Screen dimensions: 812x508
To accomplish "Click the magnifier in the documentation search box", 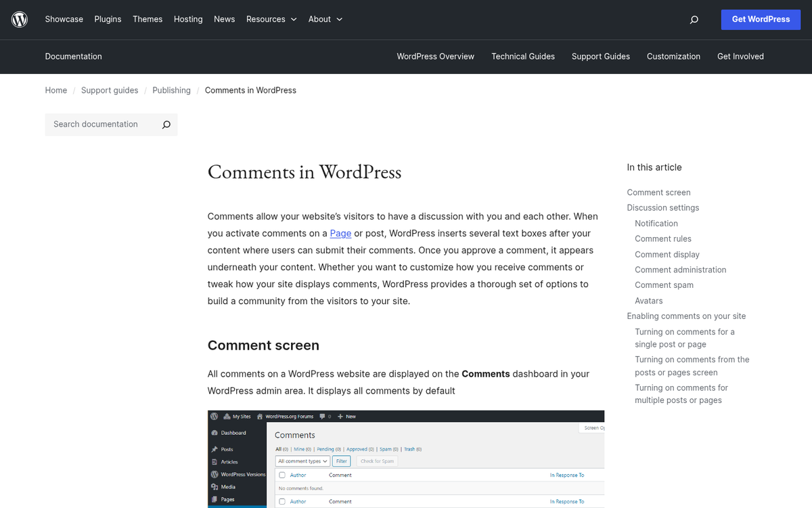I will click(166, 125).
